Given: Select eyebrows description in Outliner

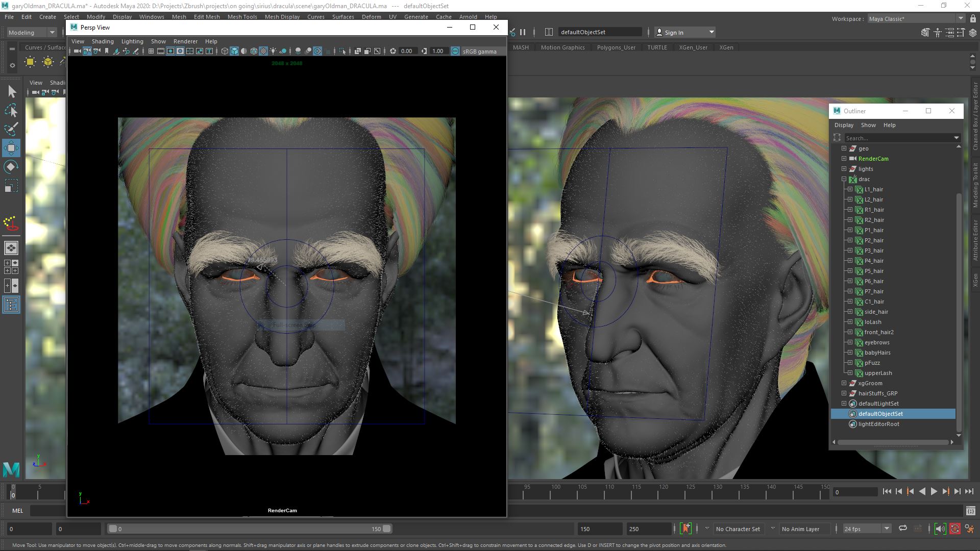Looking at the screenshot, I should point(877,342).
